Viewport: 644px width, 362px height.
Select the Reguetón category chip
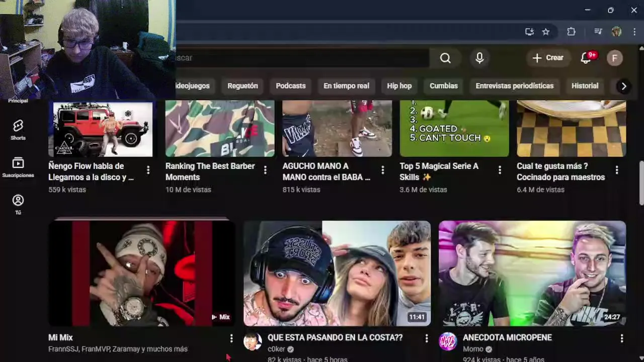pos(243,86)
